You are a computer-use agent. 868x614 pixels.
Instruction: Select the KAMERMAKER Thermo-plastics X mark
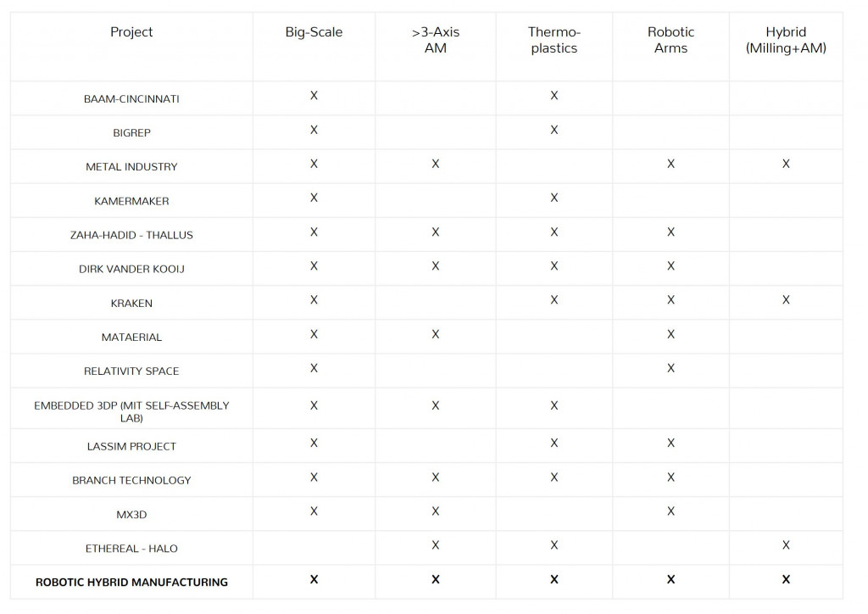[x=554, y=198]
